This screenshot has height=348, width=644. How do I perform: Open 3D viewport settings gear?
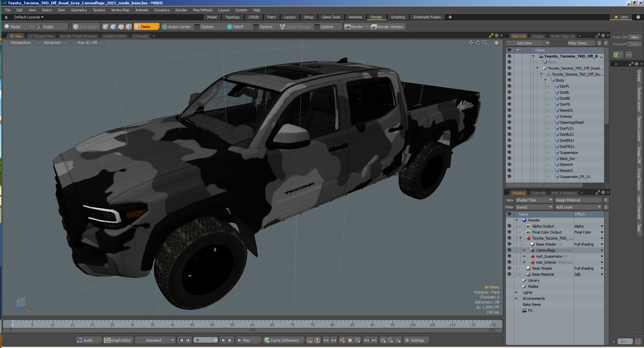click(x=497, y=43)
